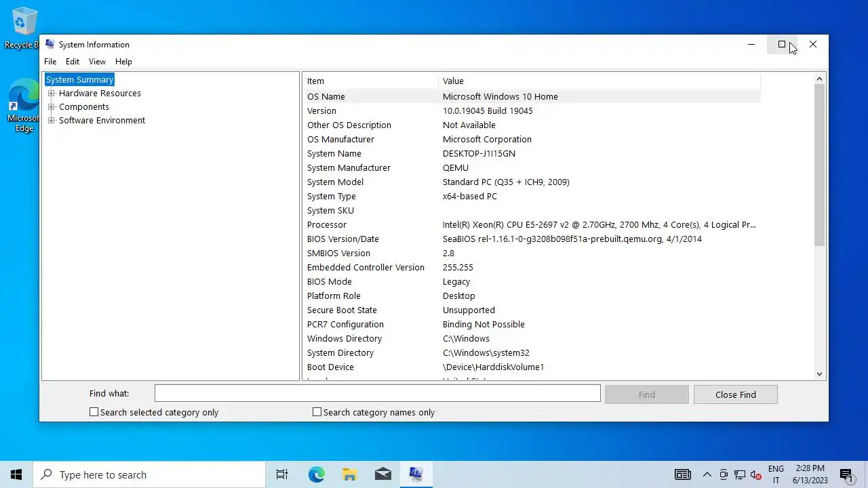
Task: Focus the Find what input field
Action: [x=378, y=393]
